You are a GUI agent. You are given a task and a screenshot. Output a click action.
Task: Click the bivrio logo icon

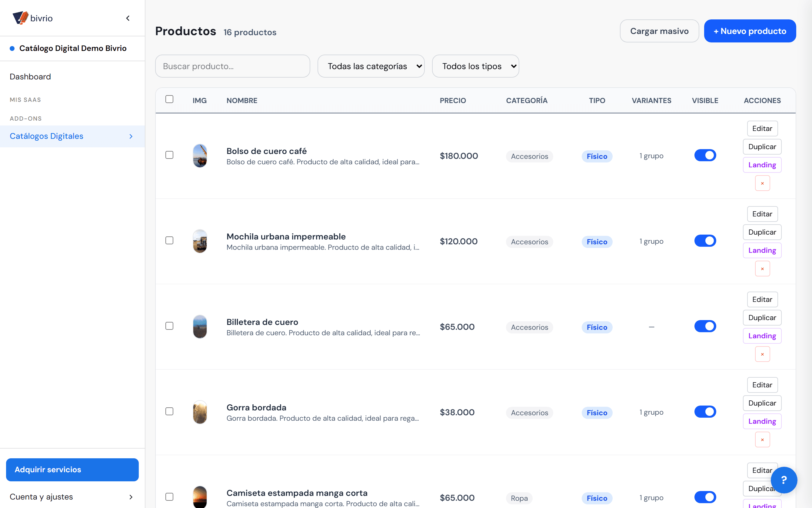click(x=20, y=18)
